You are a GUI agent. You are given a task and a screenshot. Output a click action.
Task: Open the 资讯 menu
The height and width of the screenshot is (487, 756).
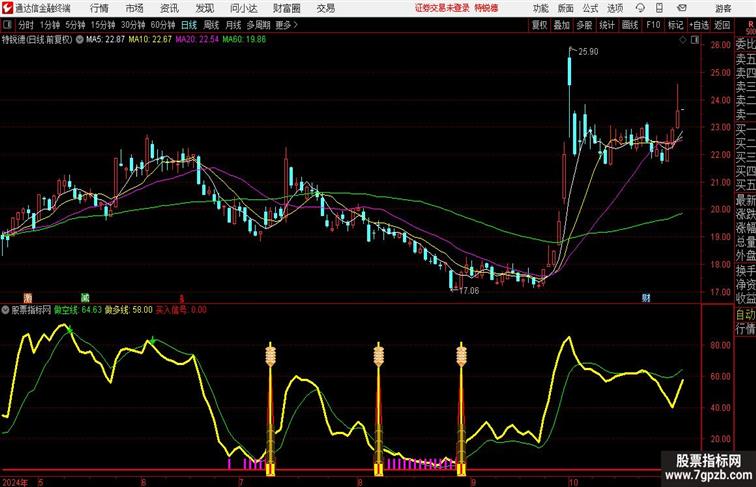[169, 8]
